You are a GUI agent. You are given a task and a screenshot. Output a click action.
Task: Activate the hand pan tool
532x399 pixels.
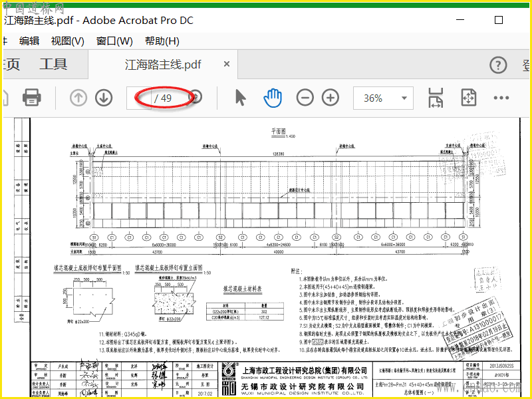(273, 98)
